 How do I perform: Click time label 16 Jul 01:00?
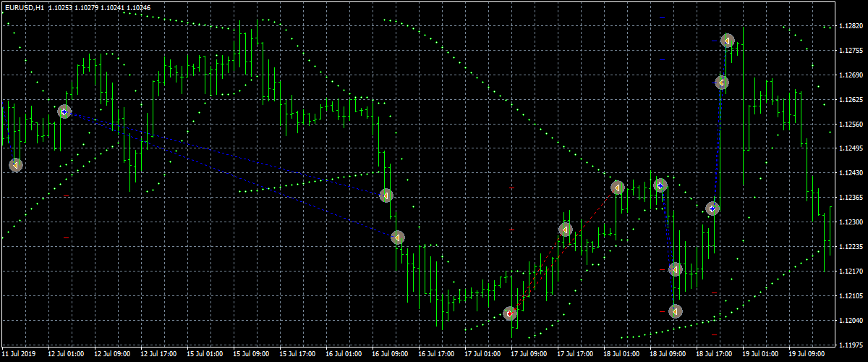[x=343, y=355]
